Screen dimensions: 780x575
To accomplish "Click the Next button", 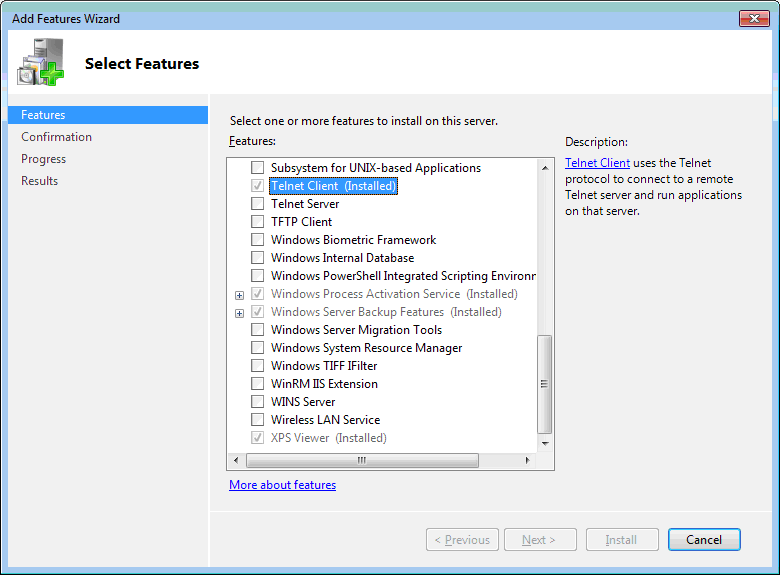I will [x=540, y=540].
